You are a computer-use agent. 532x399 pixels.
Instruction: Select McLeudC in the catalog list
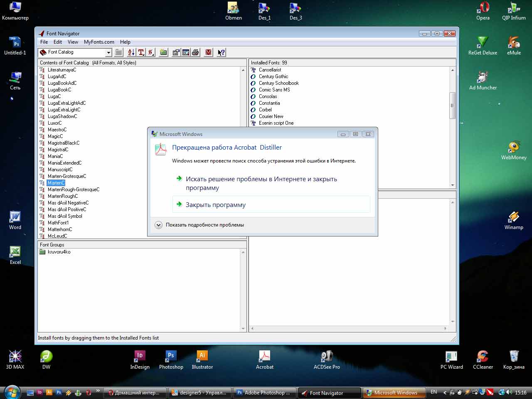click(57, 236)
